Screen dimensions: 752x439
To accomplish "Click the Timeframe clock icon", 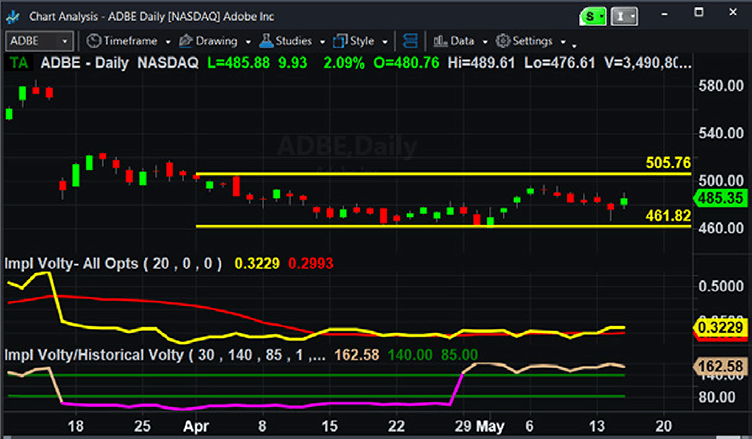I will click(94, 41).
